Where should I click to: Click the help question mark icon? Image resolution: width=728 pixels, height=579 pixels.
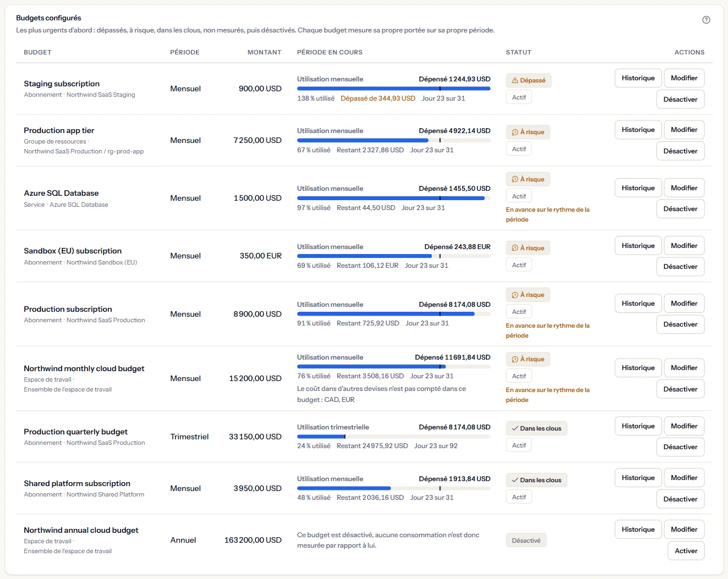(x=706, y=20)
